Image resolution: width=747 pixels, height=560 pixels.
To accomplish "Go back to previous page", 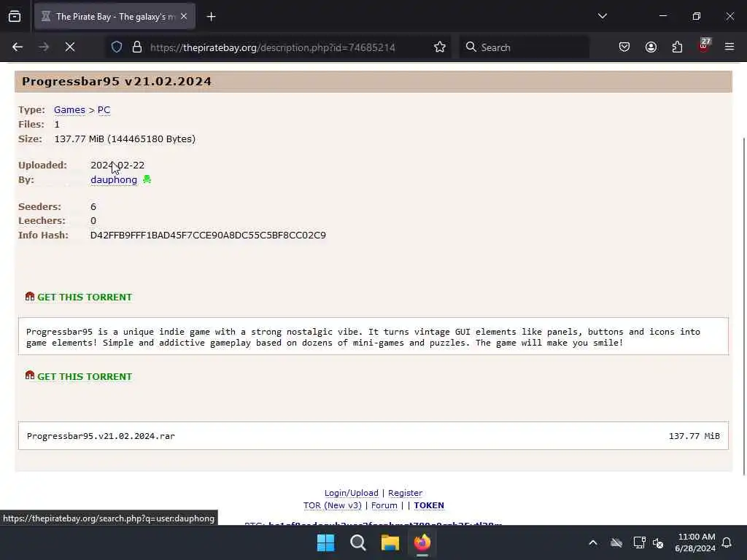I will coord(18,47).
